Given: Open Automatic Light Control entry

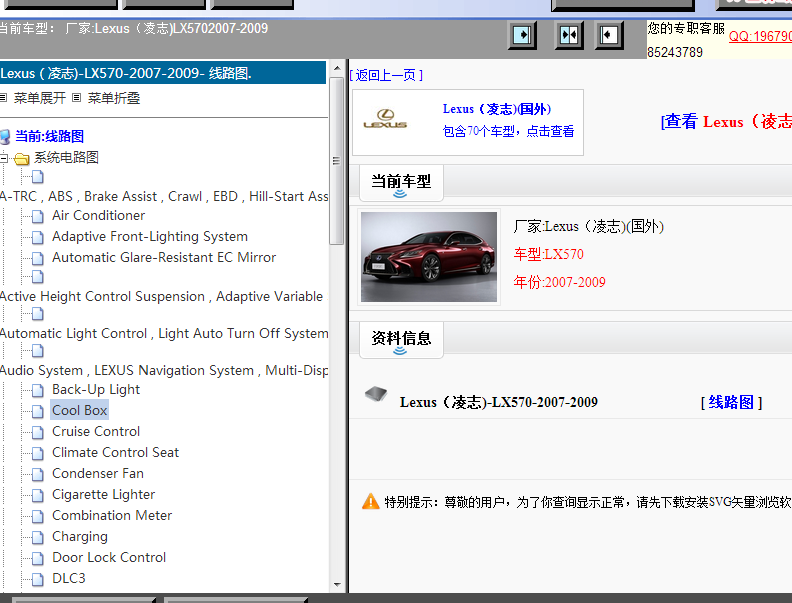Looking at the screenshot, I should [164, 334].
